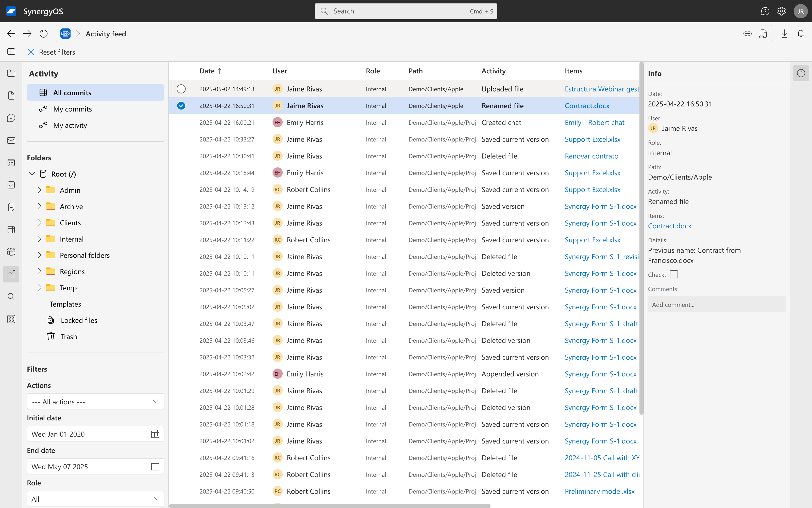Go forward with the right arrow
This screenshot has height=508, width=812.
coord(27,34)
